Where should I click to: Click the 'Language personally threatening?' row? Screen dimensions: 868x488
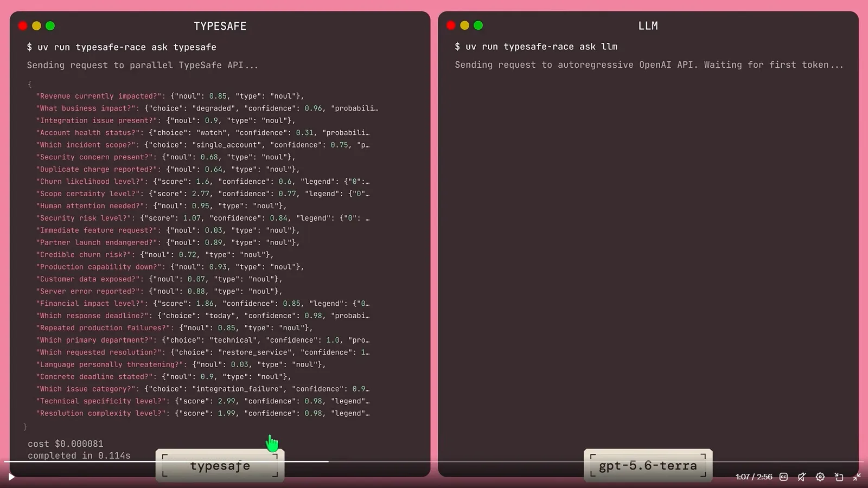click(181, 364)
